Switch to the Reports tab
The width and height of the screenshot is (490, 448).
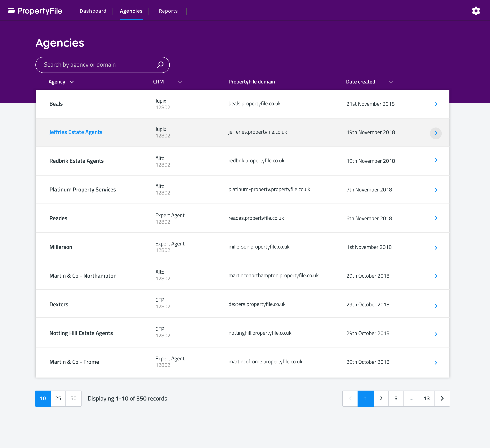point(168,11)
